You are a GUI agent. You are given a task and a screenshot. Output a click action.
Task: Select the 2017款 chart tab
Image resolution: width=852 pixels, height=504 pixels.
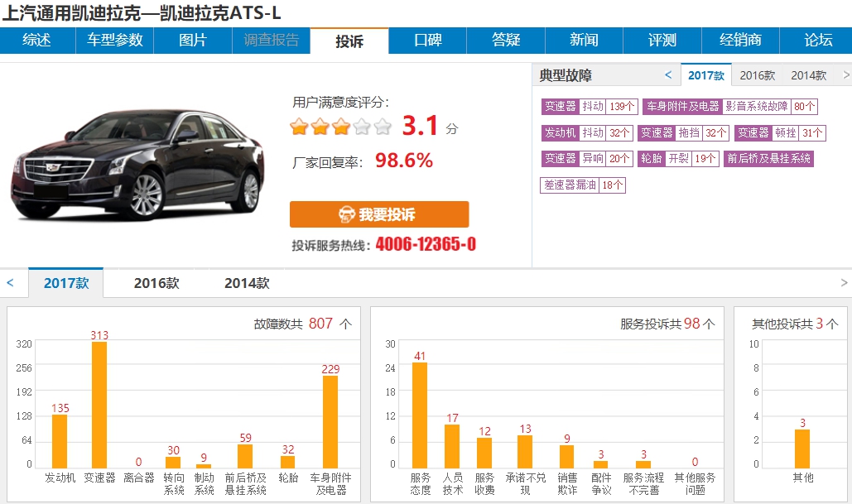(x=66, y=283)
